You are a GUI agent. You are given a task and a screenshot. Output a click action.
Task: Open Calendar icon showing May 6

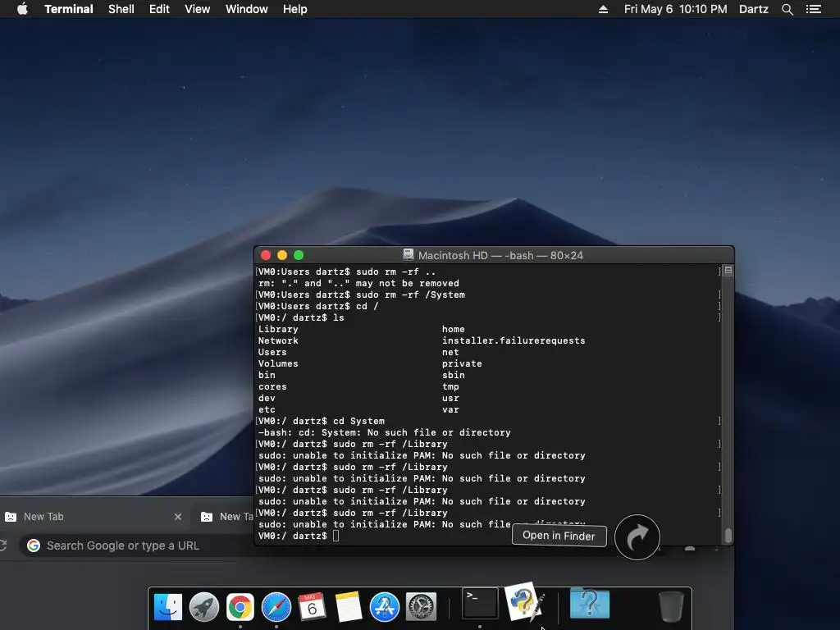(x=312, y=606)
